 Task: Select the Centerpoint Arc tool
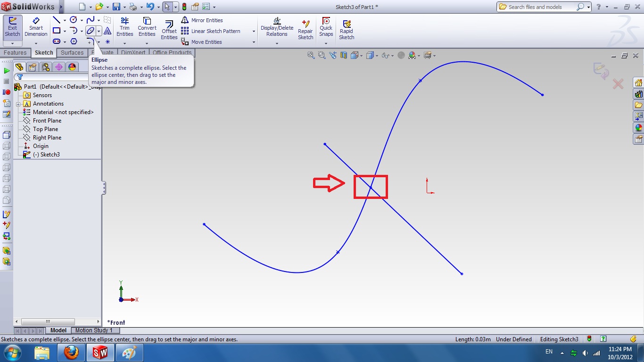[x=74, y=31]
